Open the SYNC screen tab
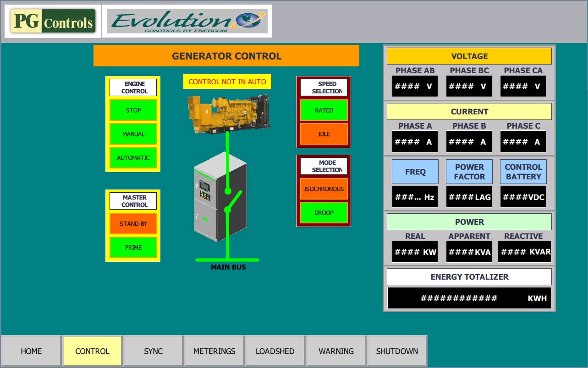The width and height of the screenshot is (588, 368). point(153,351)
